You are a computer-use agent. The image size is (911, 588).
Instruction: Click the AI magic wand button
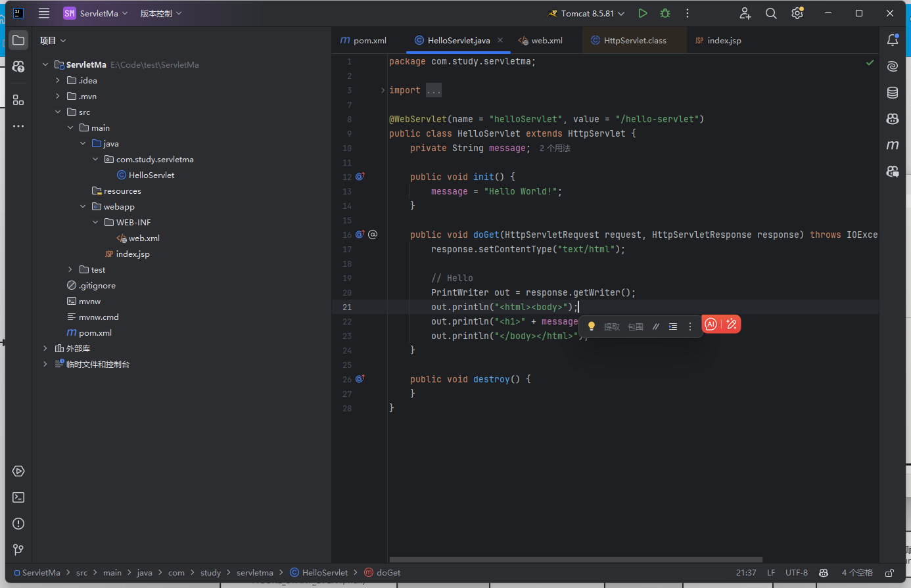[732, 324]
